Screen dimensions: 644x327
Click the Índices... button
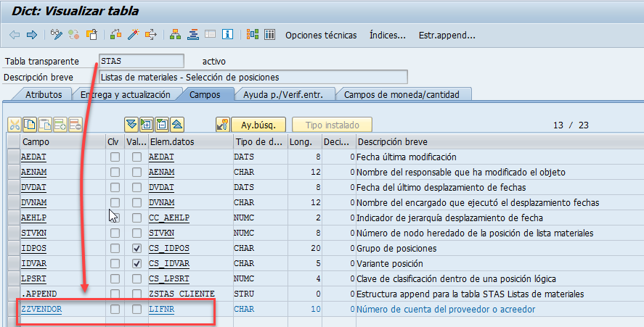point(387,36)
